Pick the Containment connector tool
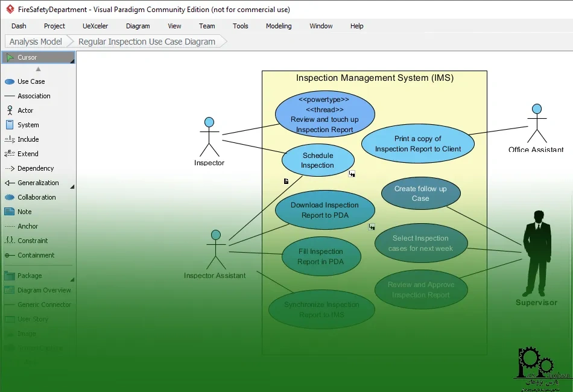 [x=10, y=255]
